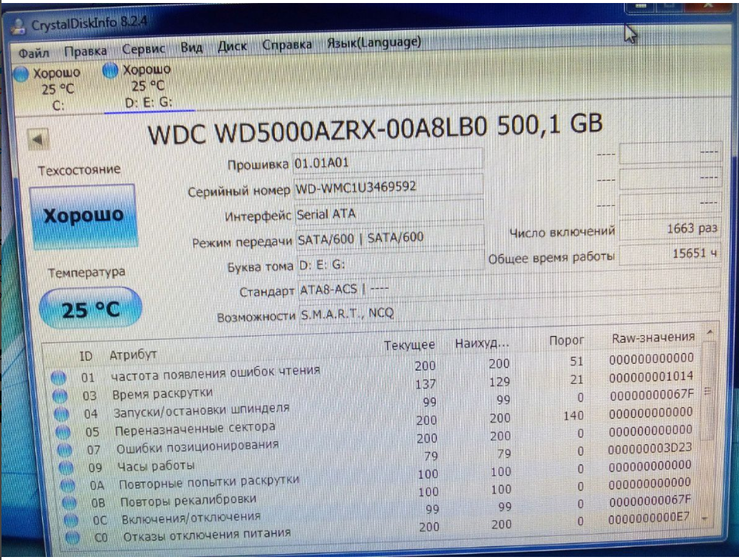The image size is (739, 560).
Task: Click the CrystalDiskInfo title bar icon
Action: [18, 27]
